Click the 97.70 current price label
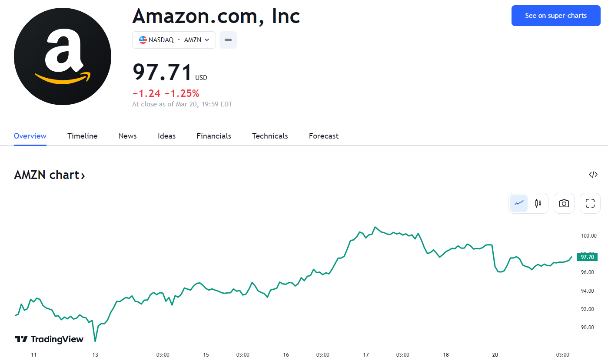The width and height of the screenshot is (608, 364). click(x=587, y=257)
